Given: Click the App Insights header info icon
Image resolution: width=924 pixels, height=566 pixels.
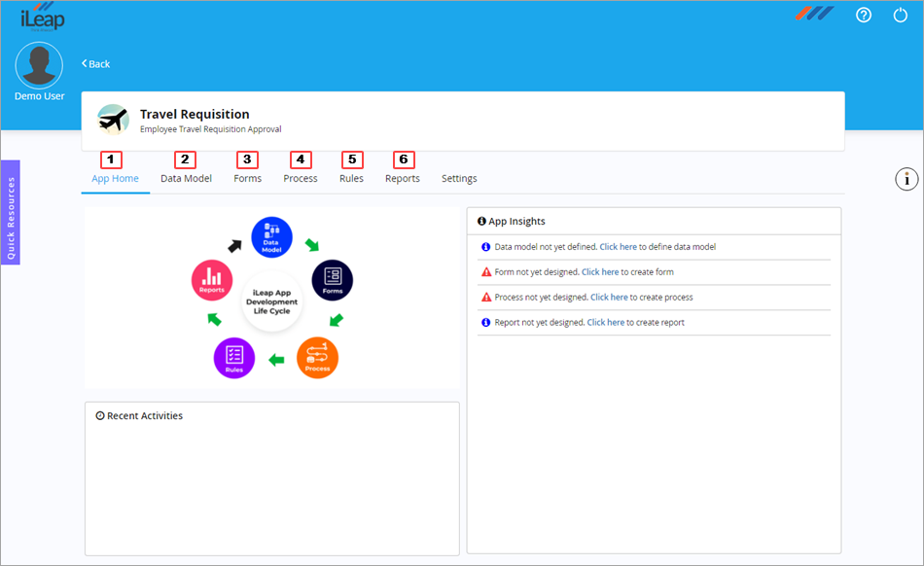Looking at the screenshot, I should point(481,221).
